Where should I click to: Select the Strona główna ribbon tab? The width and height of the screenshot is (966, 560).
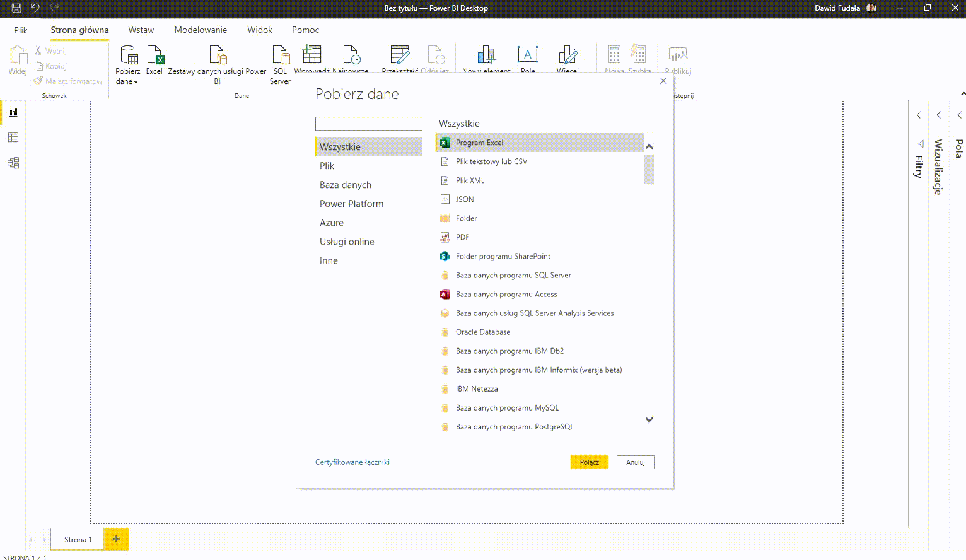pyautogui.click(x=79, y=30)
